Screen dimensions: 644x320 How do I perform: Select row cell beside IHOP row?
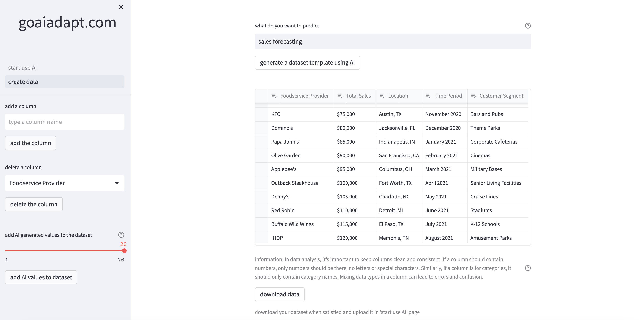point(261,238)
